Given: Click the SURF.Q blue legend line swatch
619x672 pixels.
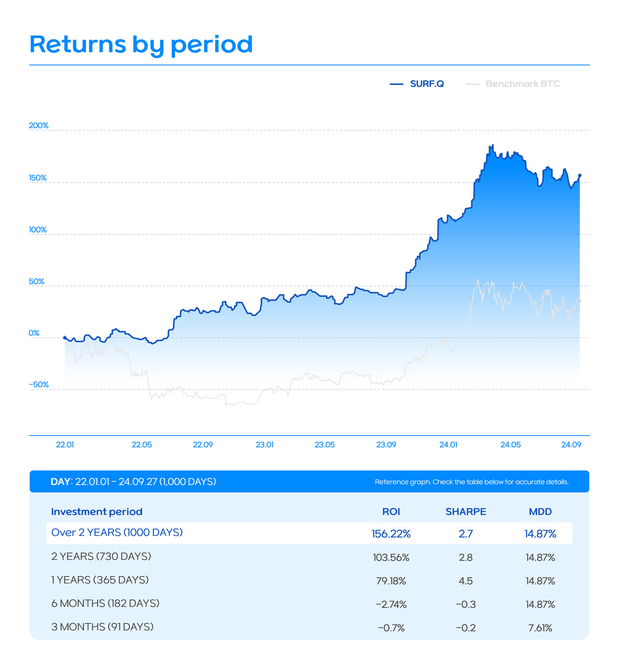Looking at the screenshot, I should (396, 84).
